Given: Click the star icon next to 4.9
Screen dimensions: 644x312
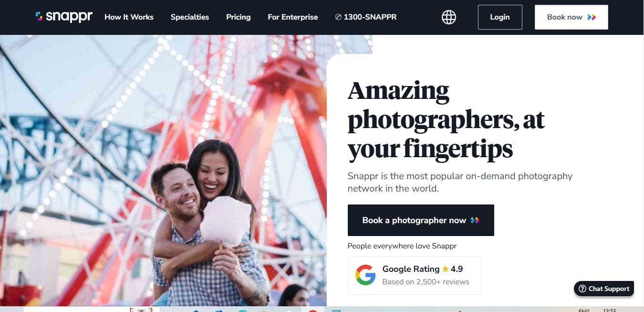Looking at the screenshot, I should click(x=445, y=269).
